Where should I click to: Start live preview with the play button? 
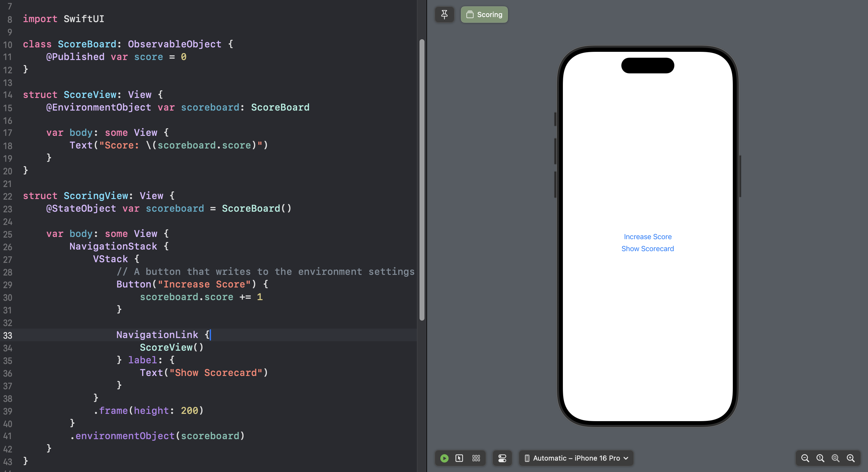click(x=444, y=458)
